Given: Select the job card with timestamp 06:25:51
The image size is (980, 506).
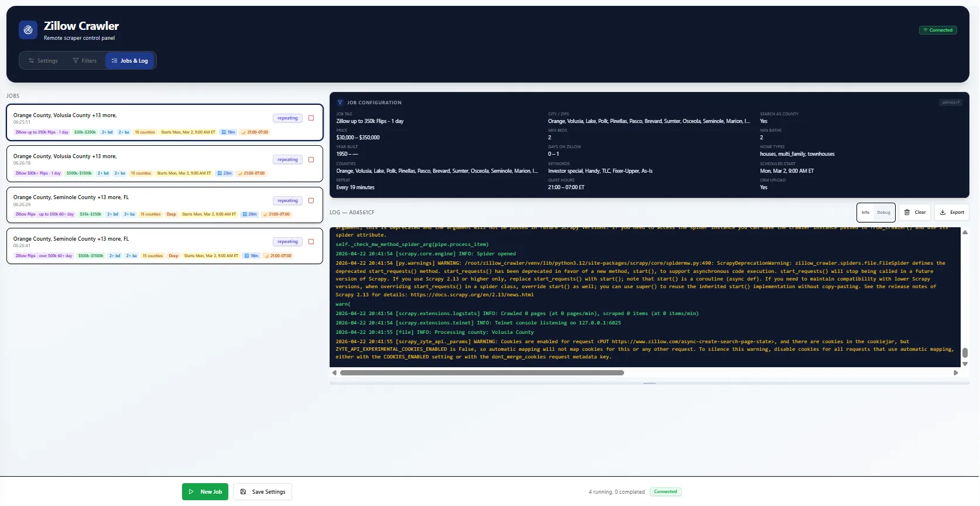Looking at the screenshot, I should coord(165,122).
